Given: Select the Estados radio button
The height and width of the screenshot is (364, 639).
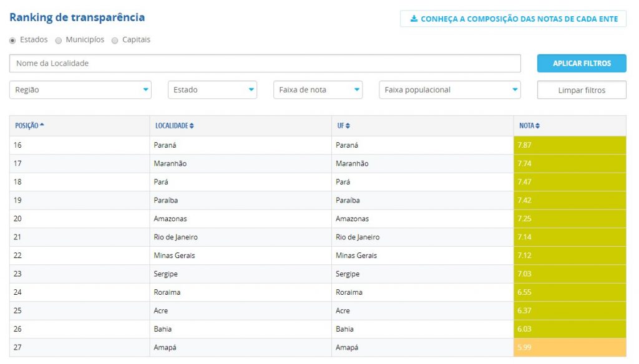Looking at the screenshot, I should pos(13,41).
